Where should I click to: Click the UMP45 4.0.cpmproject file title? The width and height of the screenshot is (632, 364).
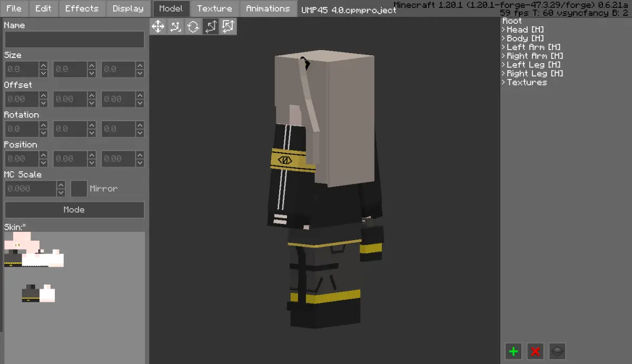(349, 10)
